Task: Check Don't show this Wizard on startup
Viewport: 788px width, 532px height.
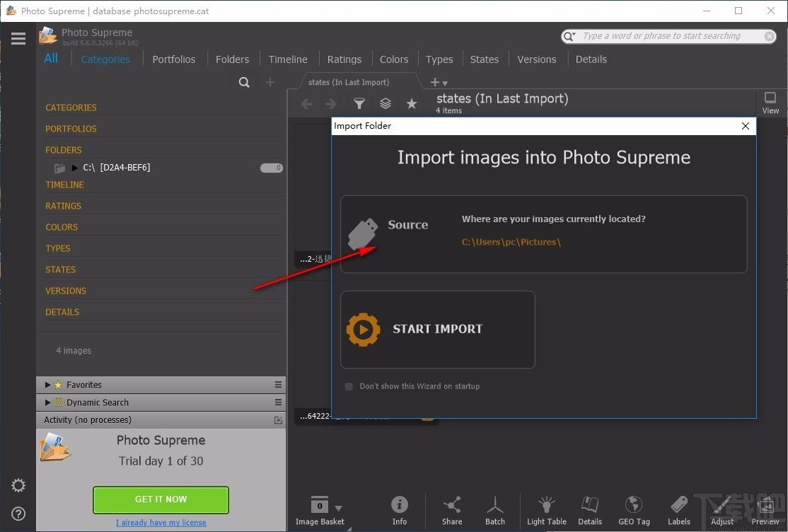Action: coord(349,386)
